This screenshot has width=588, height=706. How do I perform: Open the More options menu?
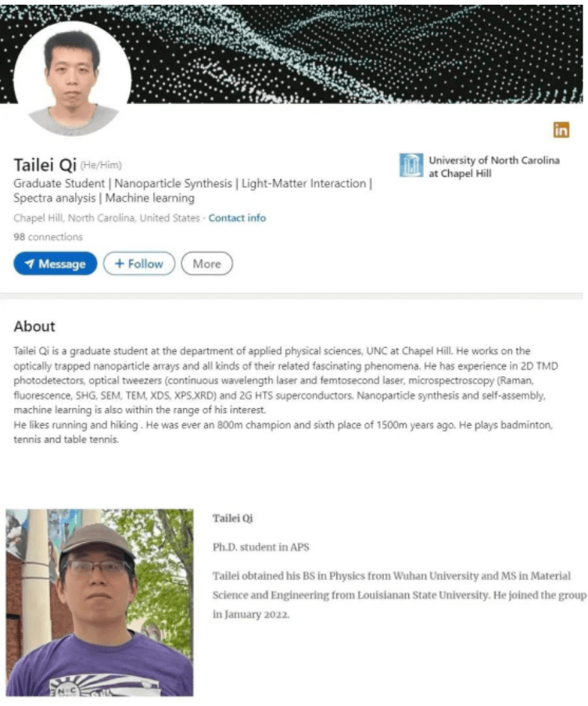[206, 263]
